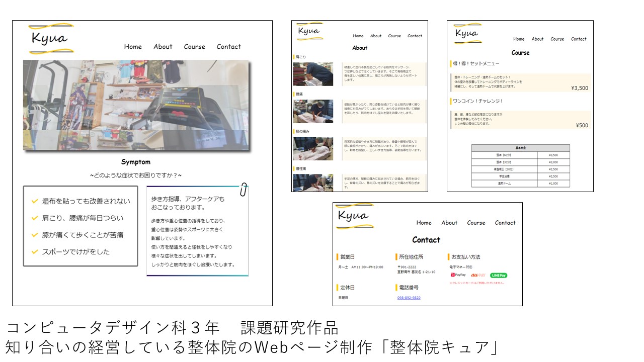This screenshot has height=362, width=644.
Task: Click the 肩こり treatment photo
Action: tap(313, 74)
